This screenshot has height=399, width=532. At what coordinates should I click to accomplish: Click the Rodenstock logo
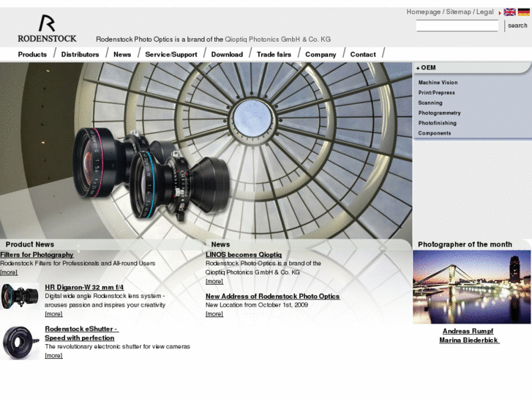pyautogui.click(x=47, y=29)
